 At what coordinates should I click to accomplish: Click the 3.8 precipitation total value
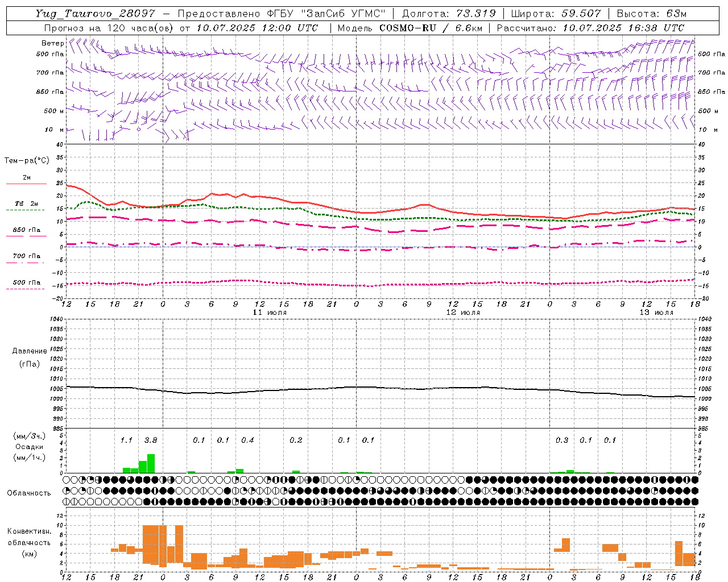point(151,440)
